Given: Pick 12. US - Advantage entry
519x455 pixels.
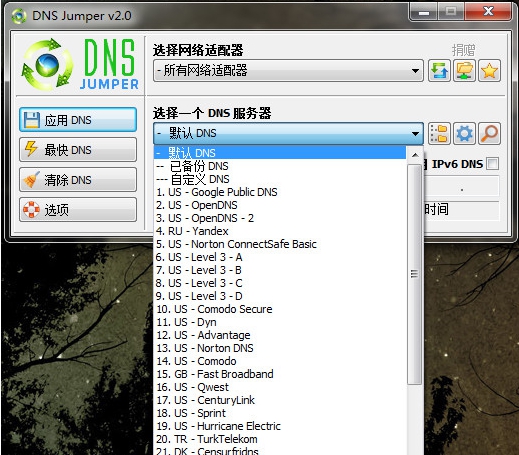Looking at the screenshot, I should tap(280, 335).
